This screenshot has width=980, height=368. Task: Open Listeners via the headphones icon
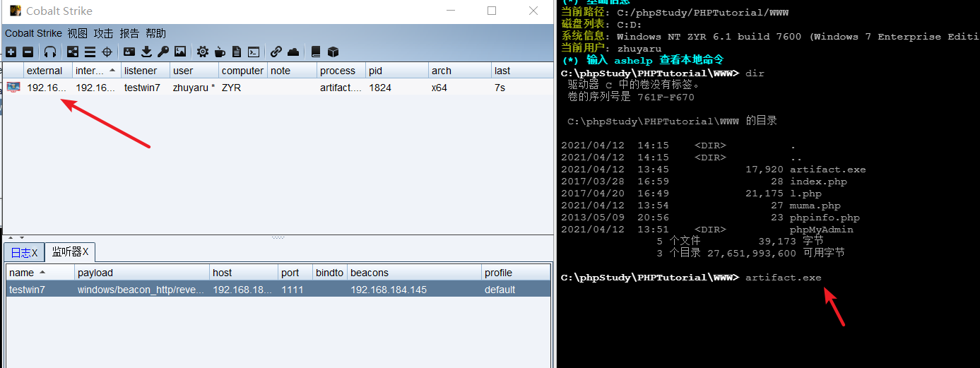click(50, 52)
